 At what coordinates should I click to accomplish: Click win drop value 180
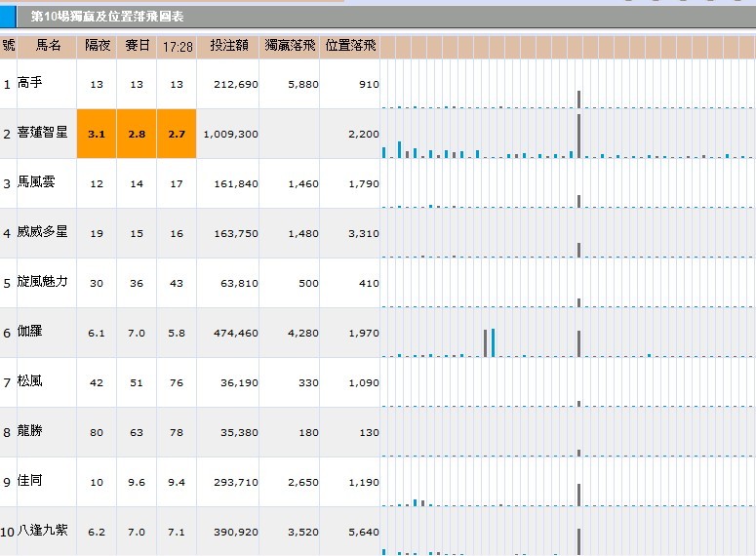[x=308, y=432]
